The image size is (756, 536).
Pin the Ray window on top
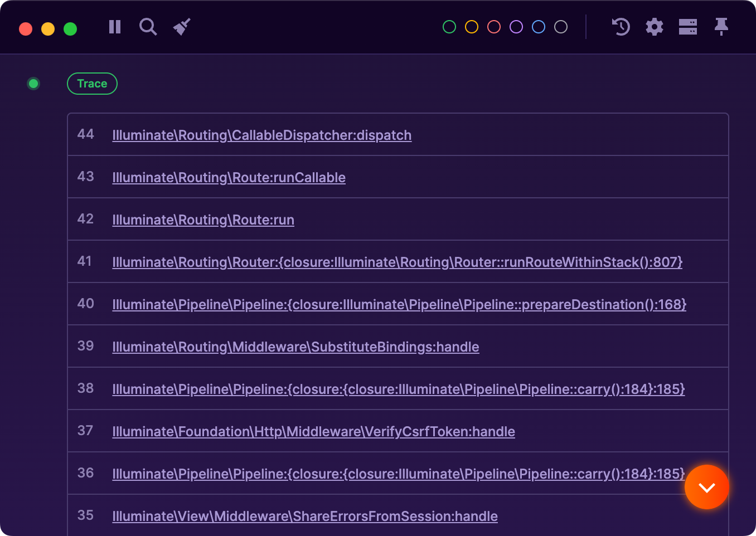tap(721, 27)
